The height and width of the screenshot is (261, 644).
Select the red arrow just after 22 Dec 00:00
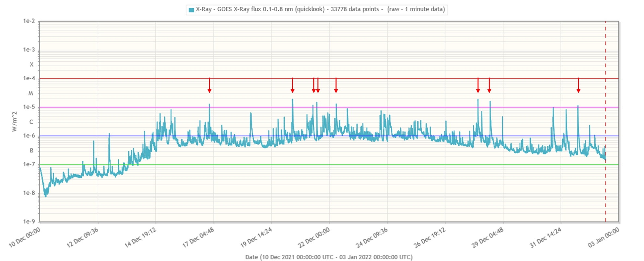(x=336, y=85)
